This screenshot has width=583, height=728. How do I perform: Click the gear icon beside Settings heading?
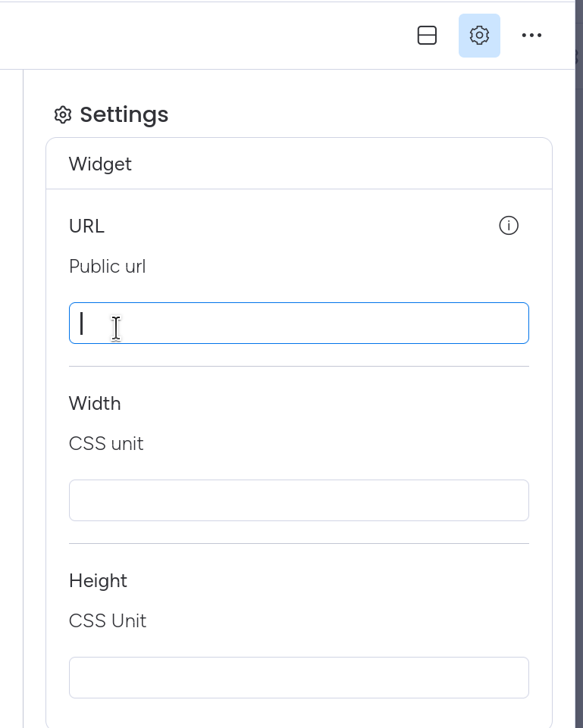63,115
